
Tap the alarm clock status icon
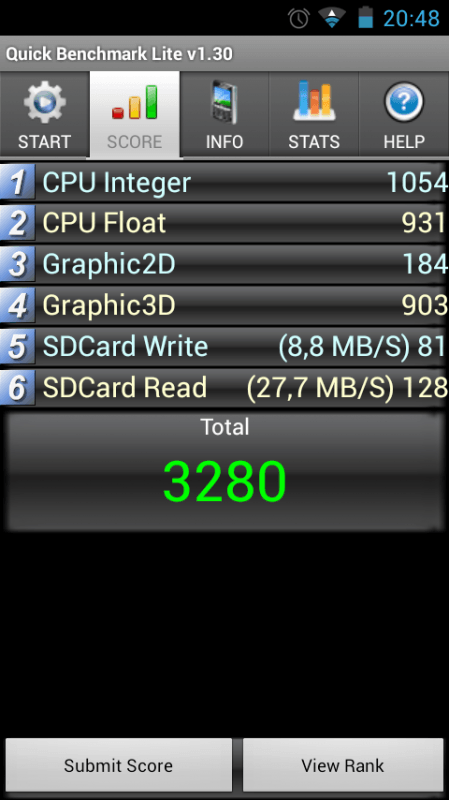tap(299, 18)
